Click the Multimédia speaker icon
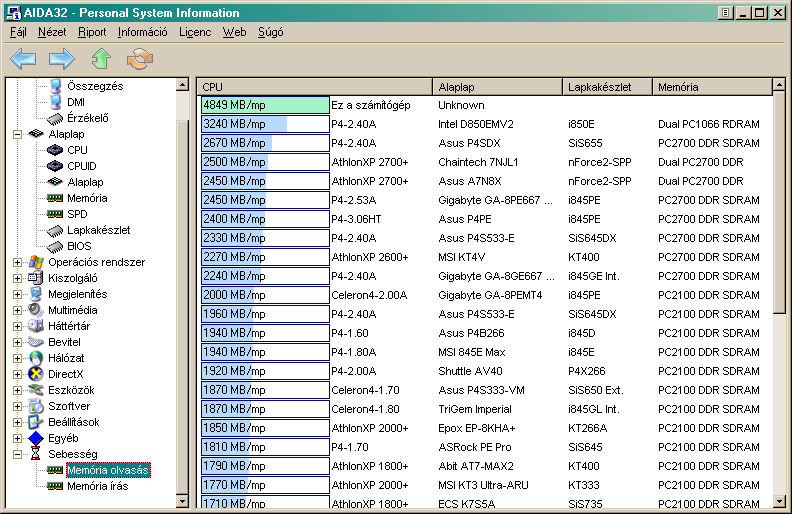The width and height of the screenshot is (792, 514). pos(36,310)
